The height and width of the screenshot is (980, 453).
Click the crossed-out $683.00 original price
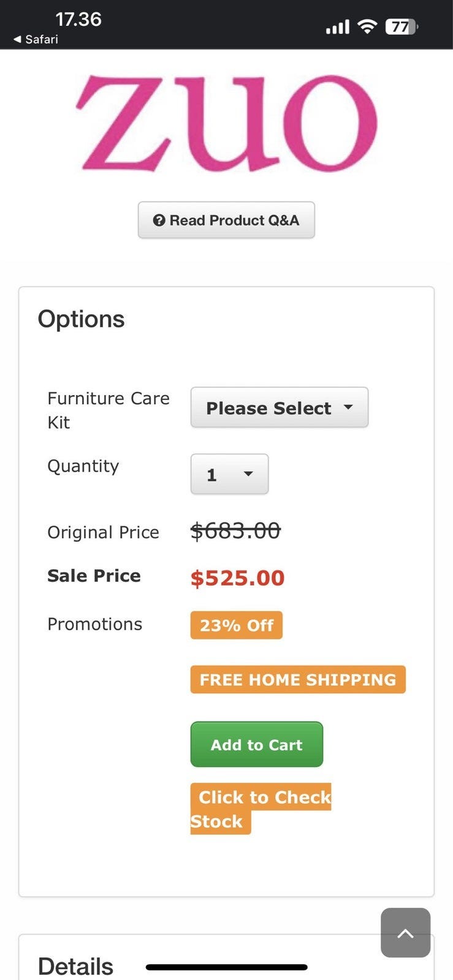(x=235, y=530)
